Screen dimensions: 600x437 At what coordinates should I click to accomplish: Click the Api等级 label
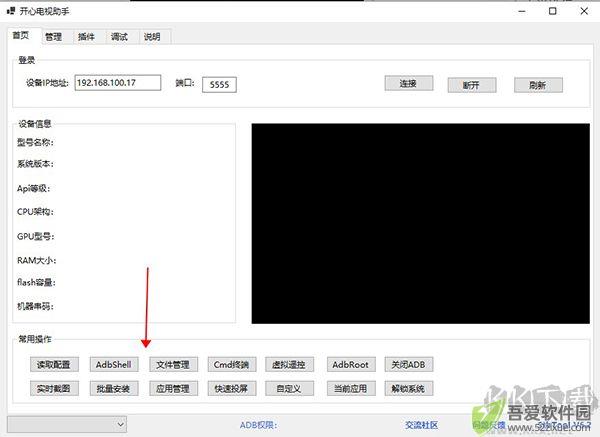[33, 188]
